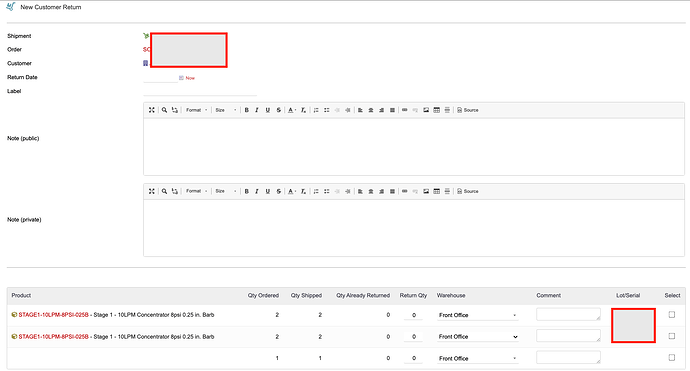This screenshot has height=371, width=690.
Task: Click inside the private note text area
Action: (x=414, y=228)
